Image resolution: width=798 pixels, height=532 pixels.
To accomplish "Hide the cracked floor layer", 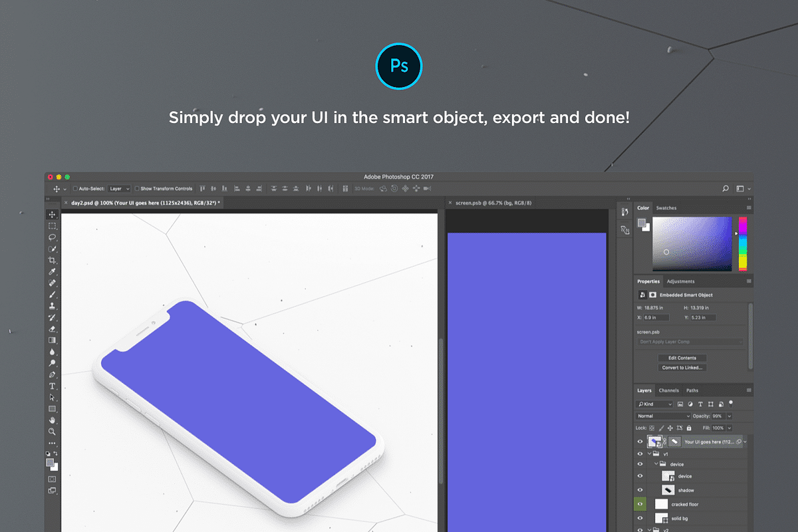I will coord(640,504).
